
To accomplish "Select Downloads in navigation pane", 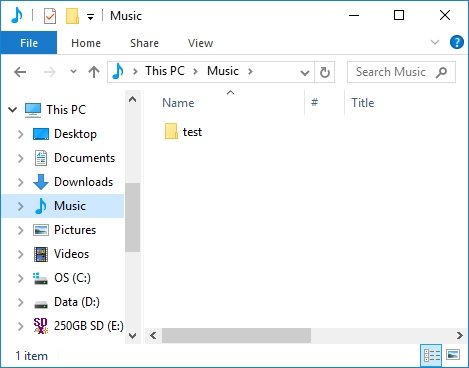I will tap(83, 182).
